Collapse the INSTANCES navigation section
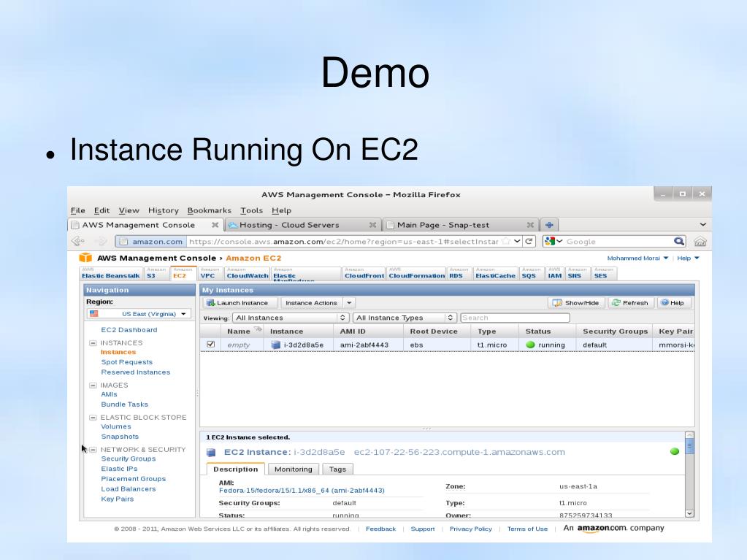This screenshot has width=747, height=560. 93,343
